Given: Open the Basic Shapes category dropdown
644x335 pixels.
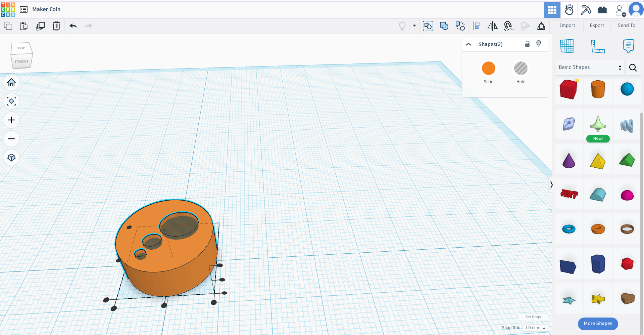Looking at the screenshot, I should click(590, 68).
